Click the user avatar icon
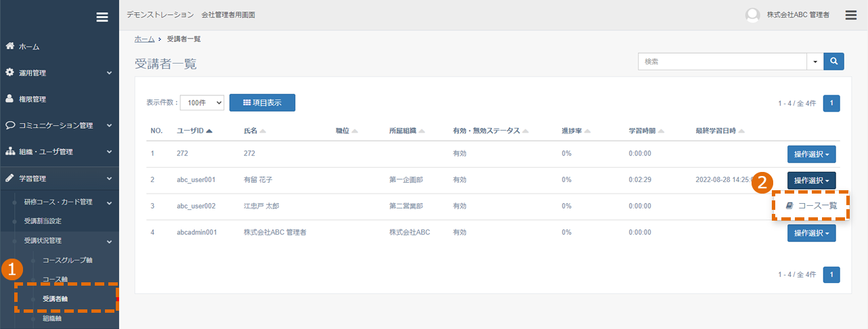Image resolution: width=868 pixels, height=329 pixels. [x=752, y=15]
